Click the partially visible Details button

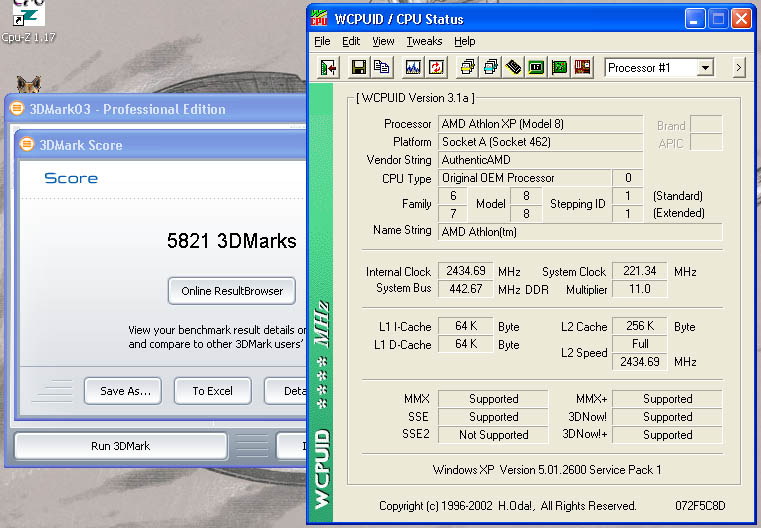click(286, 391)
